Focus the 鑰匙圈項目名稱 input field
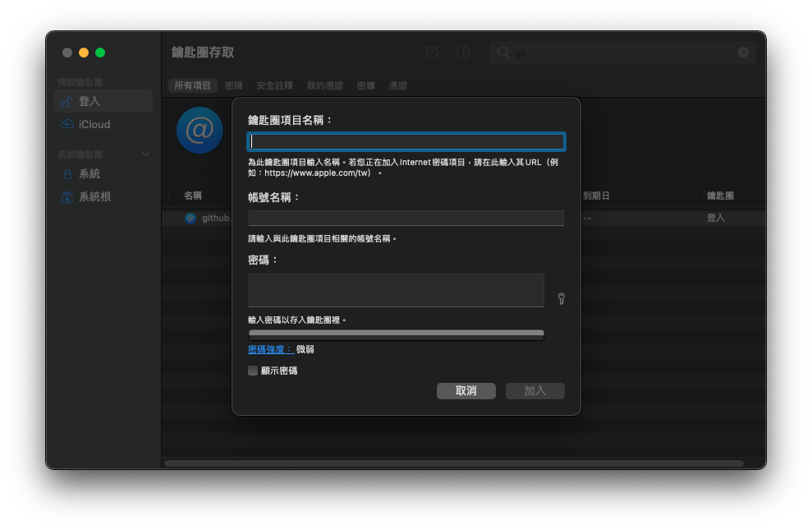Image resolution: width=812 pixels, height=530 pixels. [406, 142]
